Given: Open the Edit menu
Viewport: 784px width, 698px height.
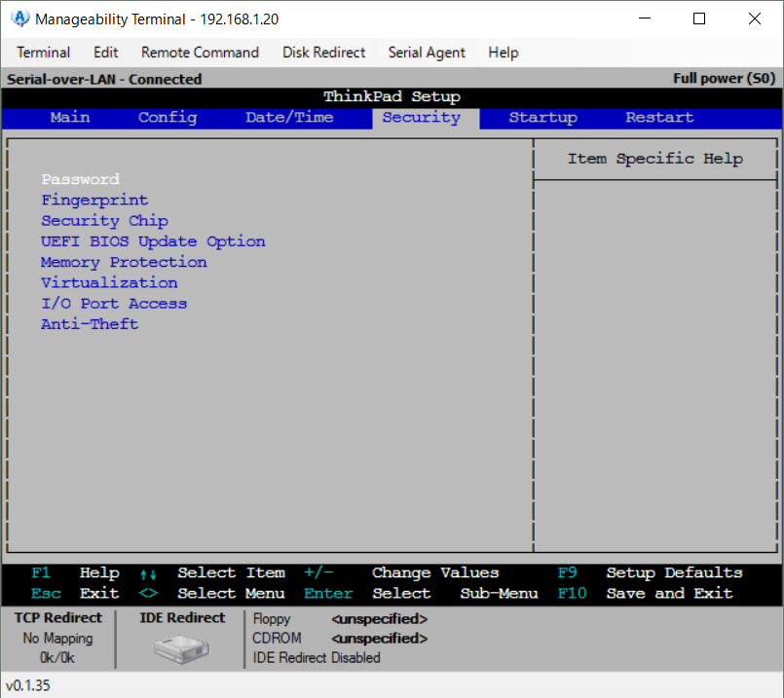Looking at the screenshot, I should 106,53.
